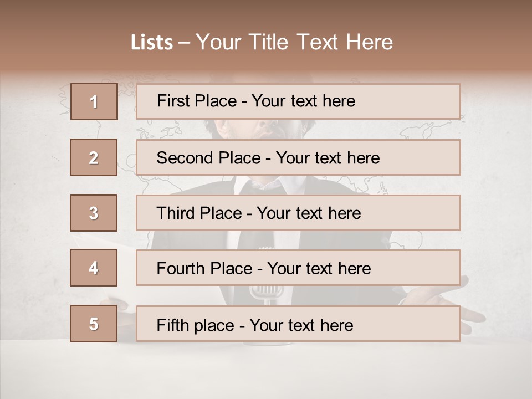Click the words 'Third Place'

(x=199, y=213)
